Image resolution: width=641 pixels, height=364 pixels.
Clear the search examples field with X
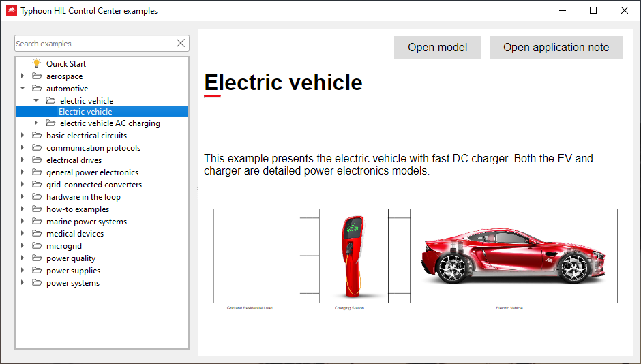(181, 44)
